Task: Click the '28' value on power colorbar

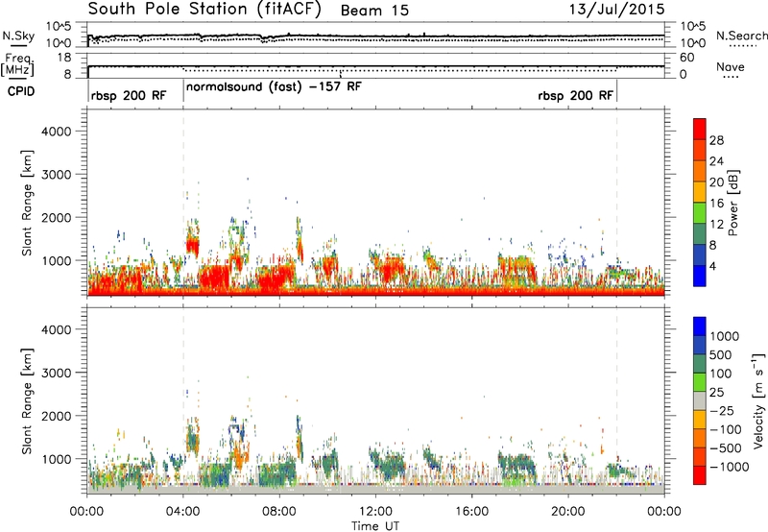Action: click(716, 140)
